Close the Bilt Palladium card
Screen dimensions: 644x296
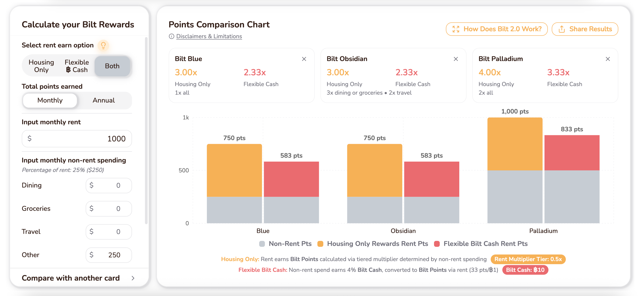[x=608, y=59]
